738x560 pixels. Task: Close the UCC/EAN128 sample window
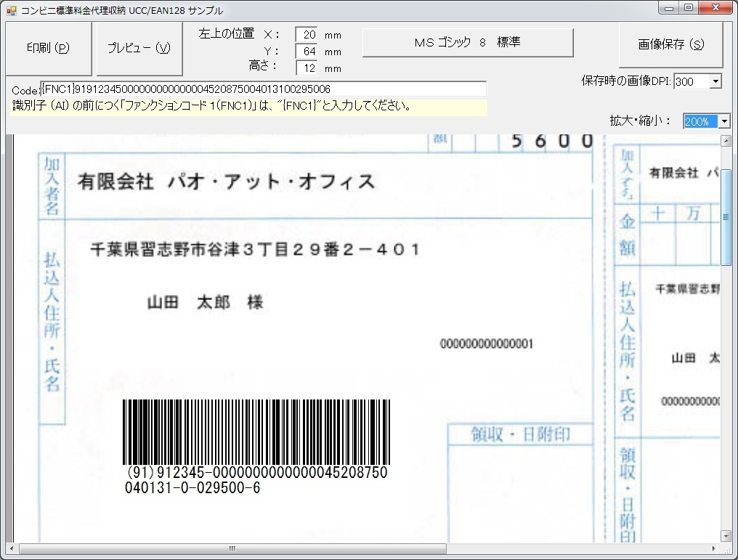tap(716, 8)
